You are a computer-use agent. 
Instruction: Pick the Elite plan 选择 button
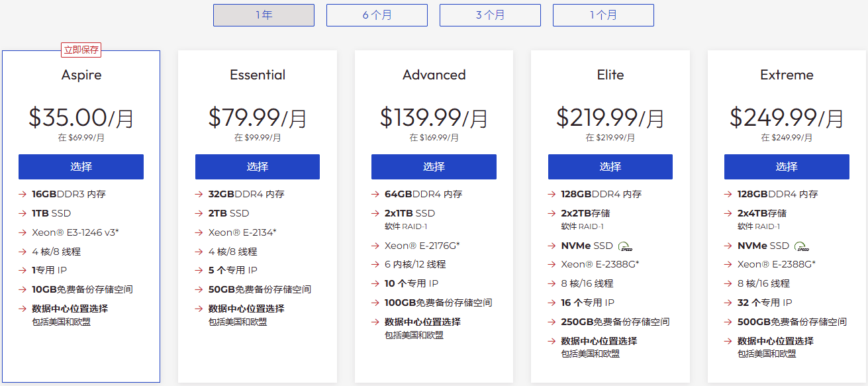[x=610, y=167]
